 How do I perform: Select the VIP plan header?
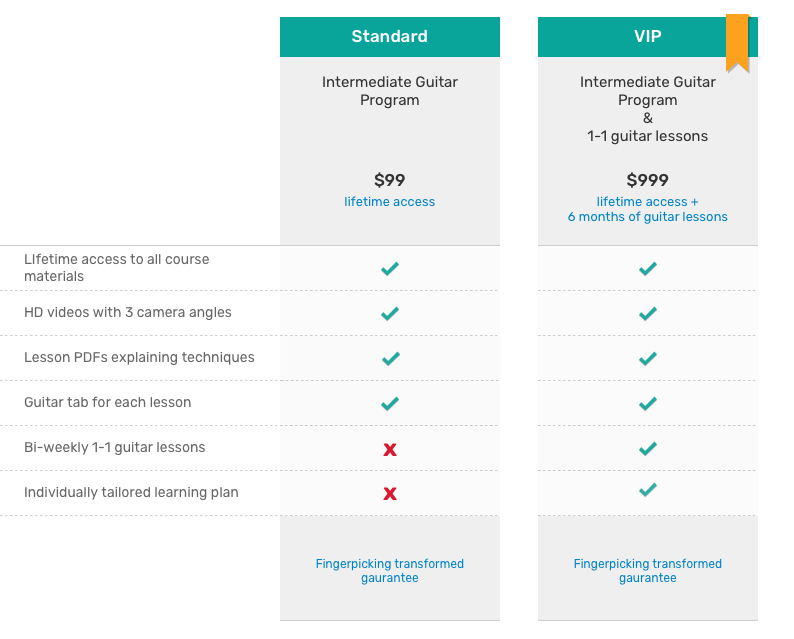tap(648, 36)
